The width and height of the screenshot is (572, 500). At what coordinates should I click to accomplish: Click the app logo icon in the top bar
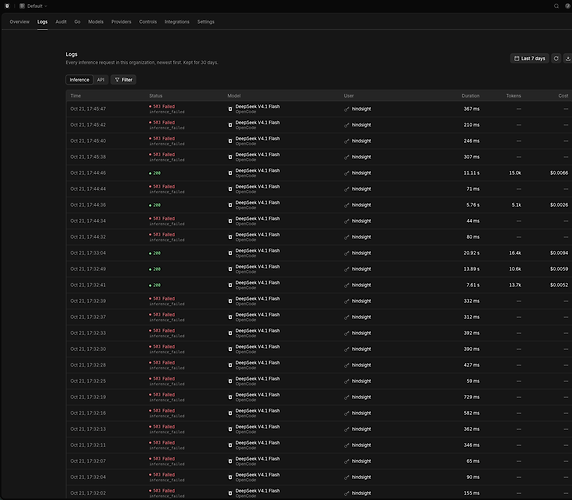(x=7, y=6)
